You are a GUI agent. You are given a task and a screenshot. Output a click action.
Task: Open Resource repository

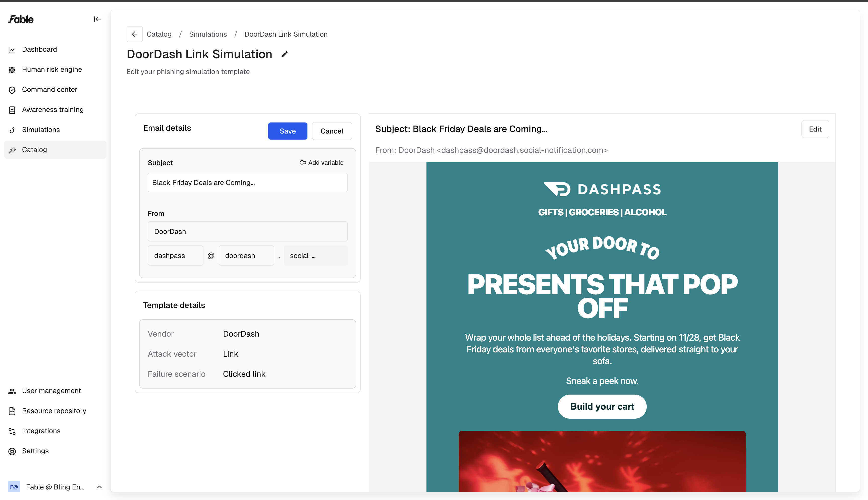pos(55,411)
